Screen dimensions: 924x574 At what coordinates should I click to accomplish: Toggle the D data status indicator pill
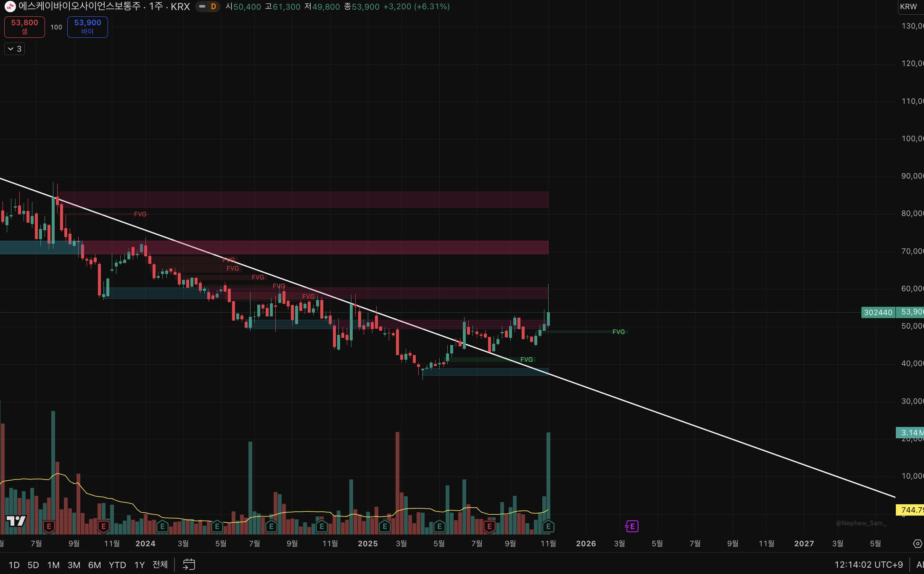point(208,7)
